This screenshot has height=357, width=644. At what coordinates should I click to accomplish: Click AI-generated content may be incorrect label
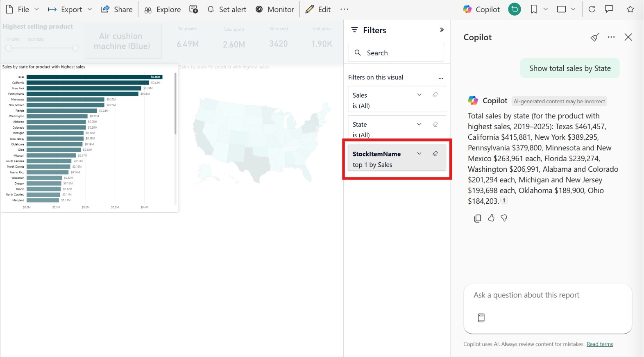click(559, 101)
